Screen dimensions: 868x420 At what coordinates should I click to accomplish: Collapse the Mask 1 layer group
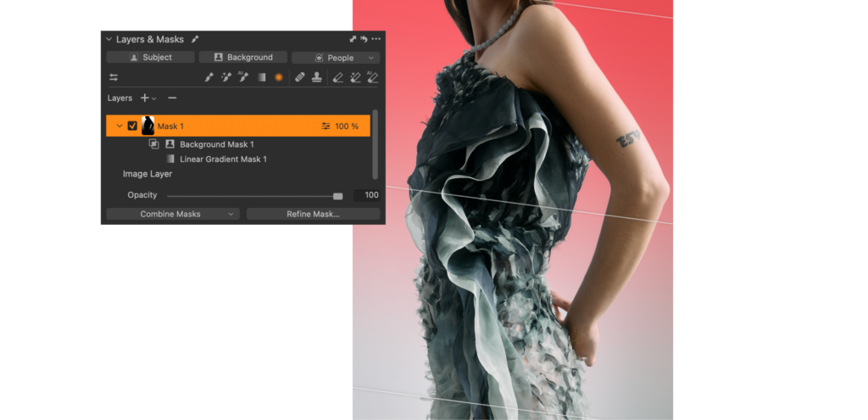[x=120, y=126]
